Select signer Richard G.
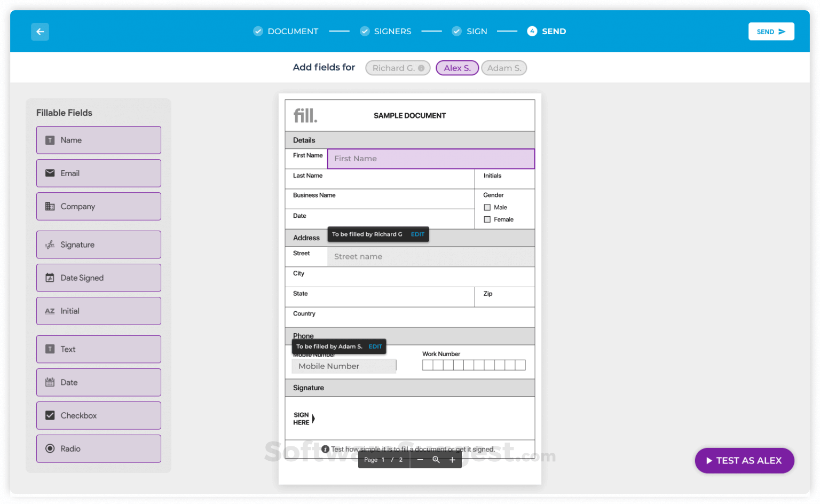The width and height of the screenshot is (820, 504). point(398,68)
